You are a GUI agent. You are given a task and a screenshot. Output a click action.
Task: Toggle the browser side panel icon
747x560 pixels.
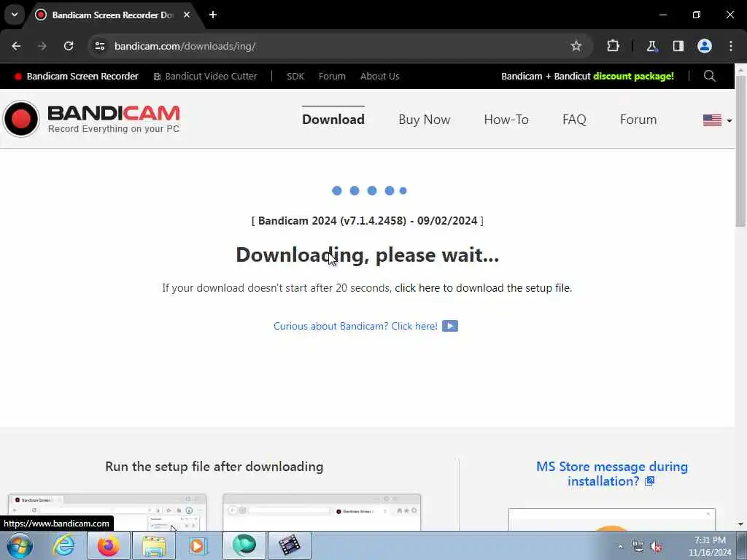tap(678, 46)
